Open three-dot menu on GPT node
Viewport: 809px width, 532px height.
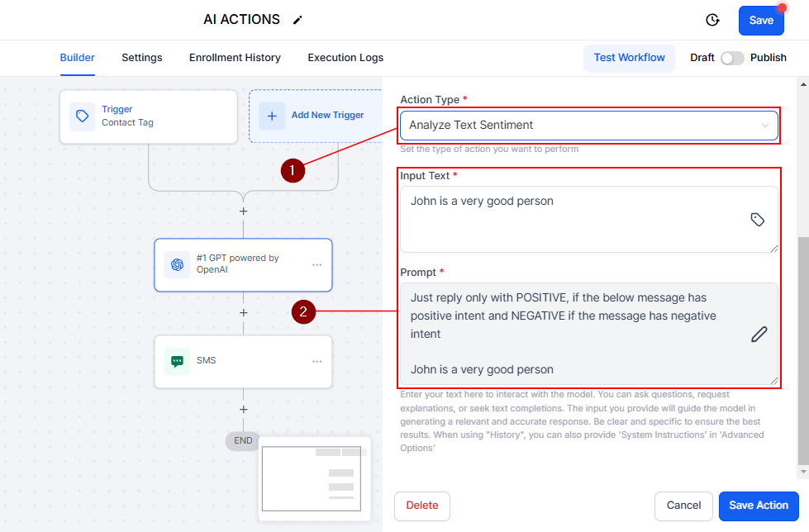316,264
